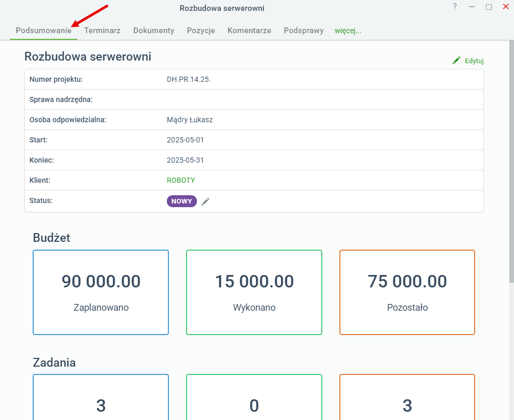
Task: Click the name Mądry Łukasz
Action: pyautogui.click(x=190, y=120)
